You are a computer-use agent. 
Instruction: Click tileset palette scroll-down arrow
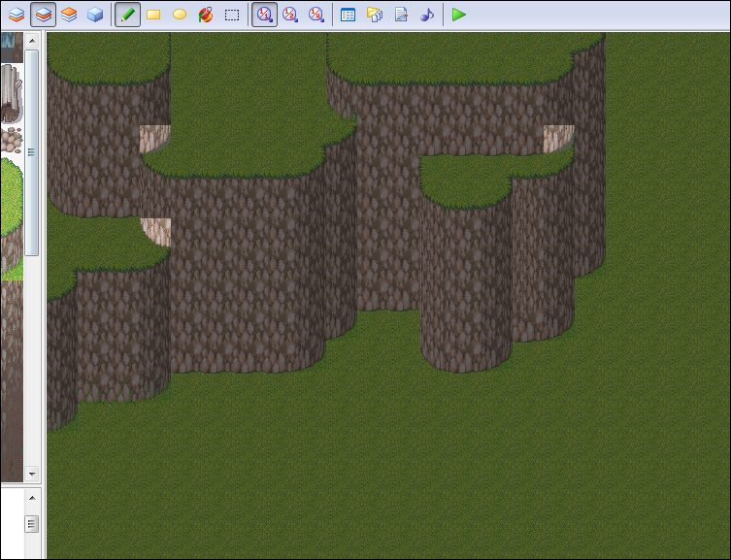click(x=32, y=475)
